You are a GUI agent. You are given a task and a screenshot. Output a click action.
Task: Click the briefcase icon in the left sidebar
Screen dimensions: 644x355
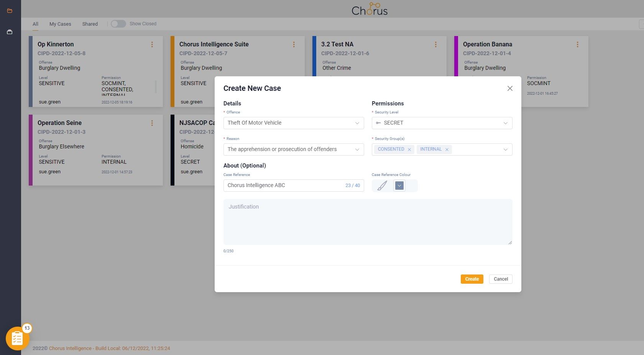[10, 32]
